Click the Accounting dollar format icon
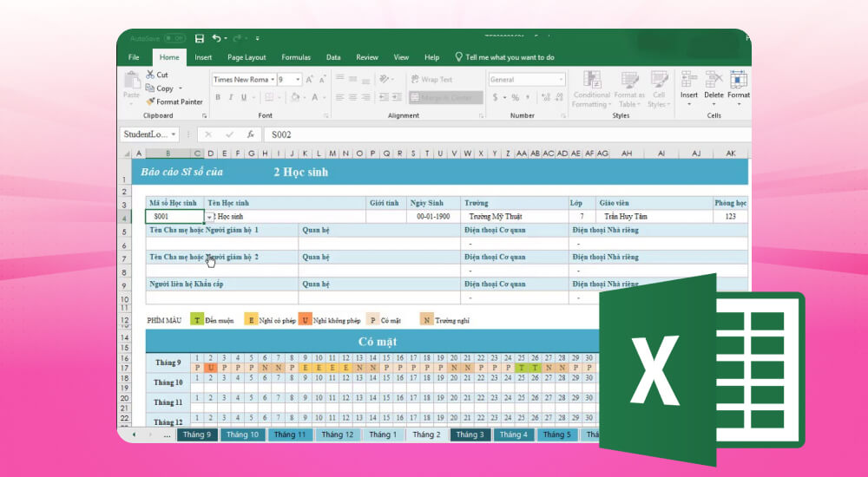Image resolution: width=868 pixels, height=477 pixels. (x=495, y=97)
